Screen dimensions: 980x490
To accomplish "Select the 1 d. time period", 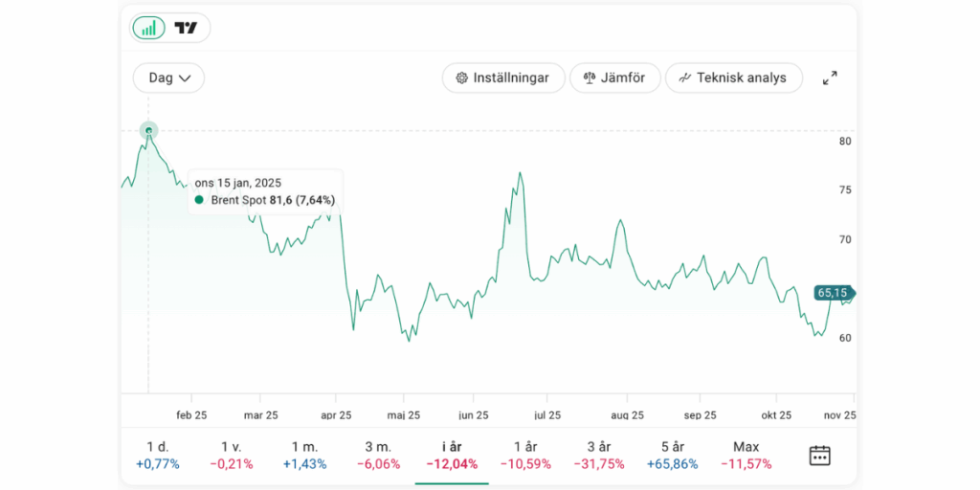I will [x=158, y=456].
